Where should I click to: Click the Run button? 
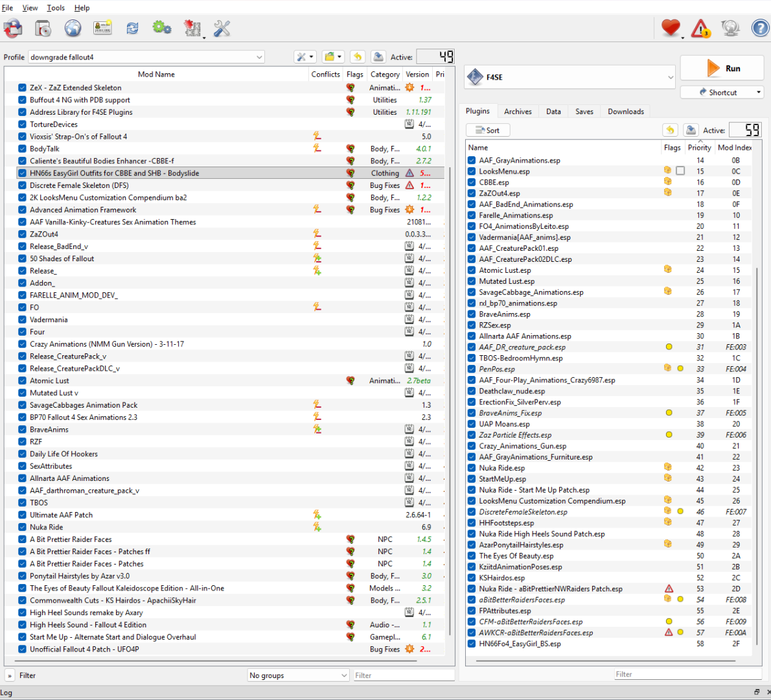point(722,68)
